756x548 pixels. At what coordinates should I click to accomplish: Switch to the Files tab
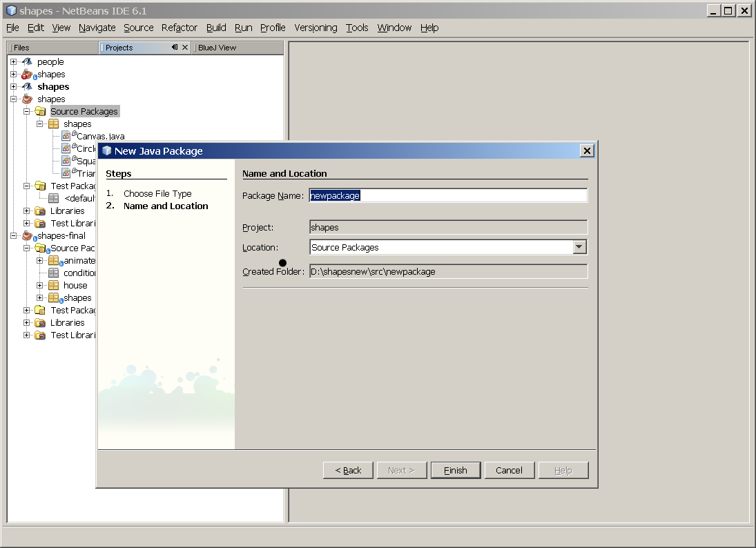click(x=21, y=48)
